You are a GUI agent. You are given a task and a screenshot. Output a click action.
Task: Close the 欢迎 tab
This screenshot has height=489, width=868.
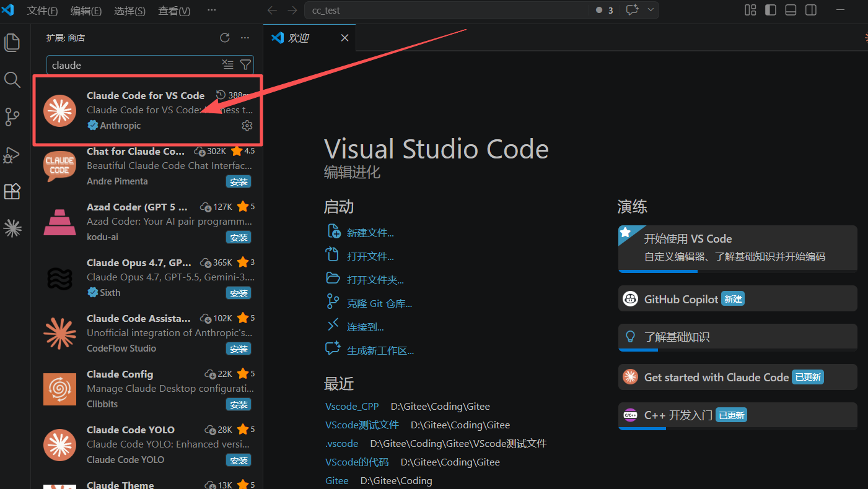click(344, 38)
